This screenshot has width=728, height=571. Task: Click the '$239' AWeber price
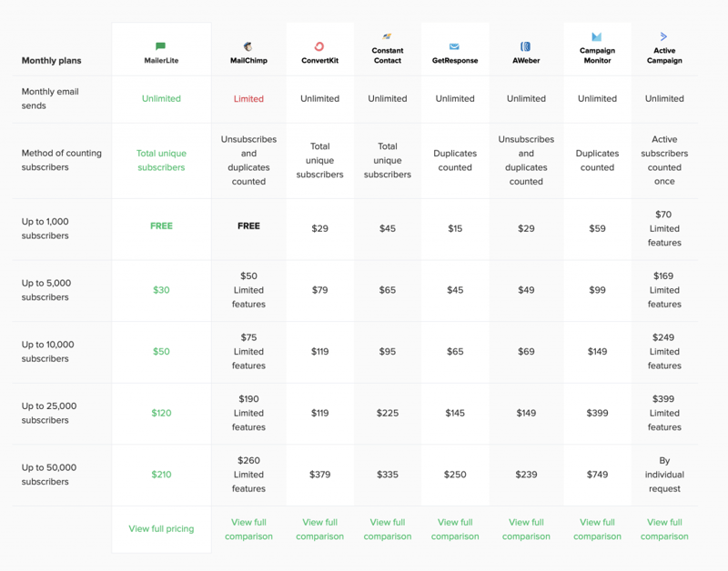coord(526,475)
